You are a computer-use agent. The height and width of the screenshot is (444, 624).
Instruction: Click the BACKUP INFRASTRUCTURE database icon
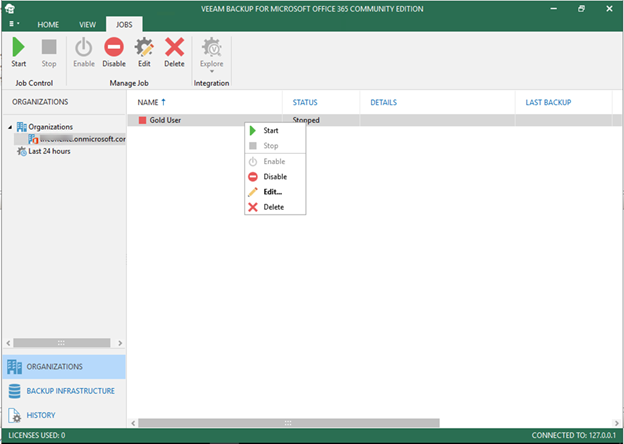[x=14, y=391]
